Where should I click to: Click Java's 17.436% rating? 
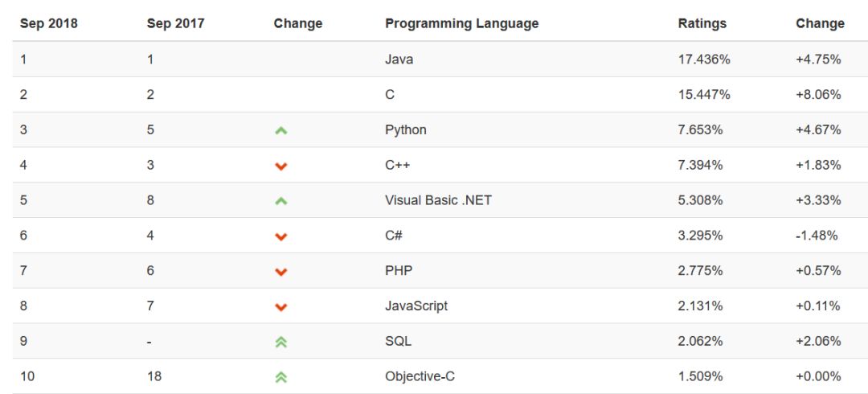pyautogui.click(x=704, y=59)
